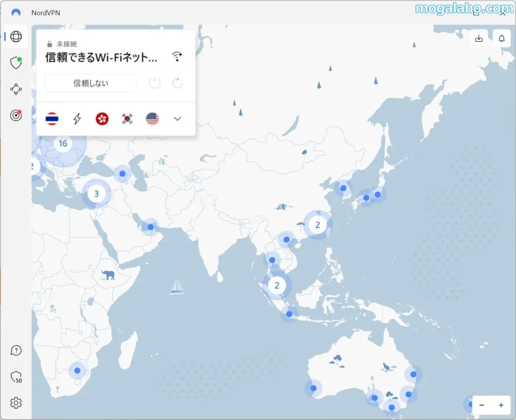Open Meshnet icon in sidebar

pos(16,89)
